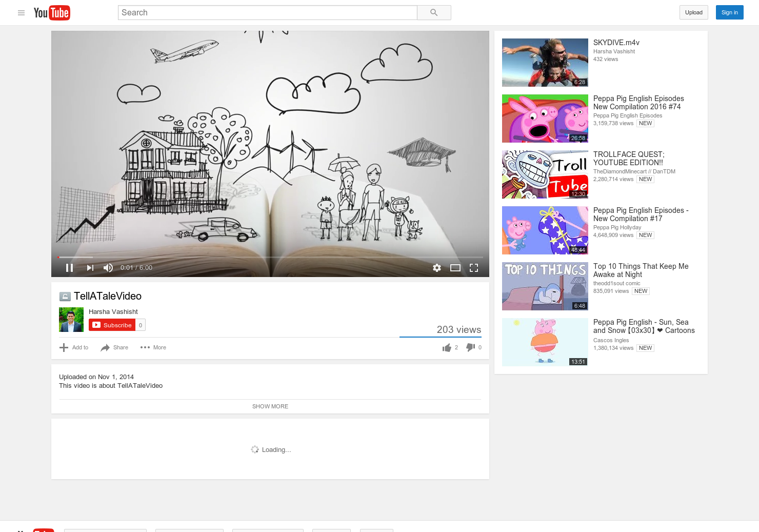Click the TellATaleVideo video title
Screen dimensions: 759x532
pos(108,296)
